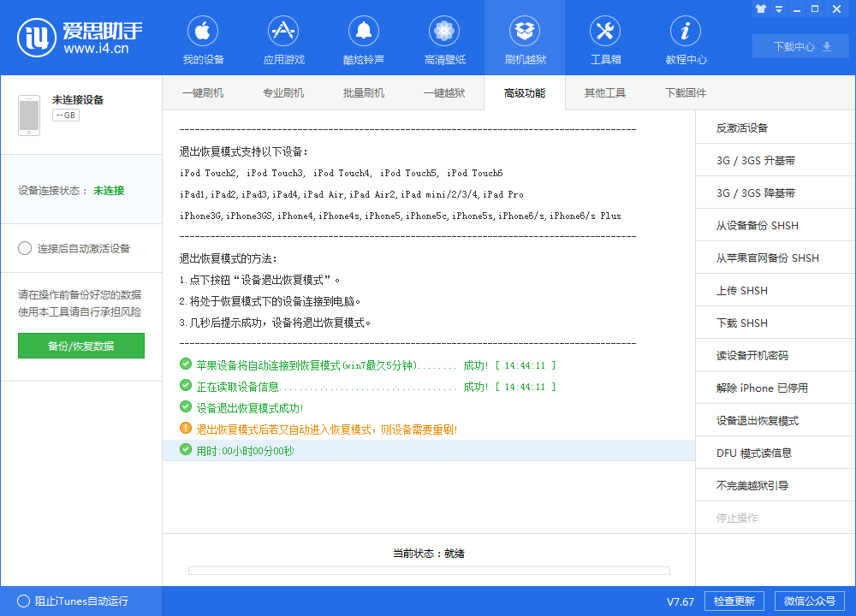Open the title bar dropdown menu arrow
This screenshot has width=856, height=616.
click(x=779, y=9)
